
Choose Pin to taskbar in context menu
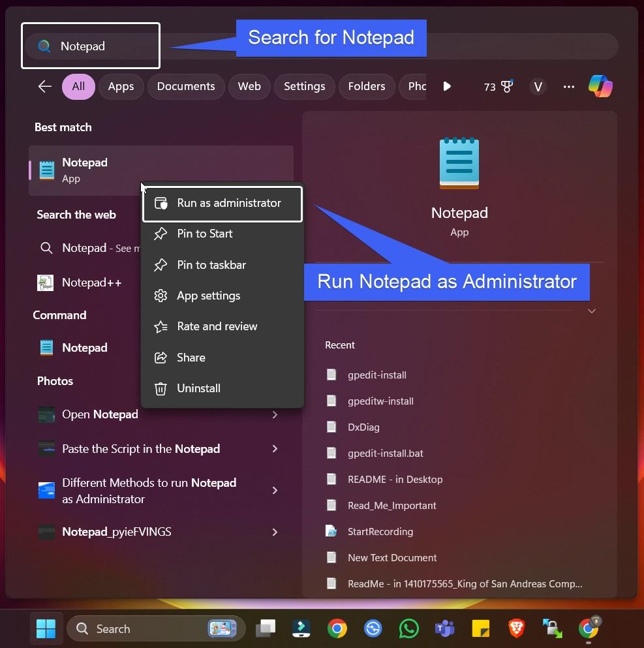(222, 265)
